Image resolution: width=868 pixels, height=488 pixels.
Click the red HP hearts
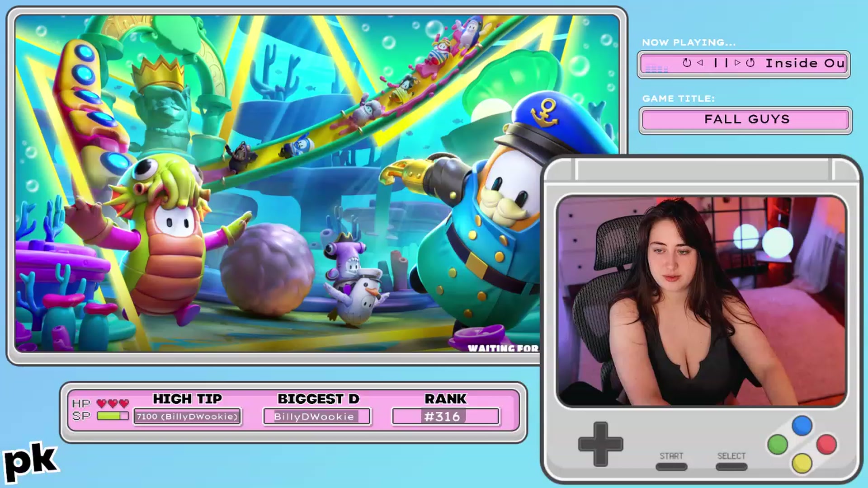[x=113, y=403]
